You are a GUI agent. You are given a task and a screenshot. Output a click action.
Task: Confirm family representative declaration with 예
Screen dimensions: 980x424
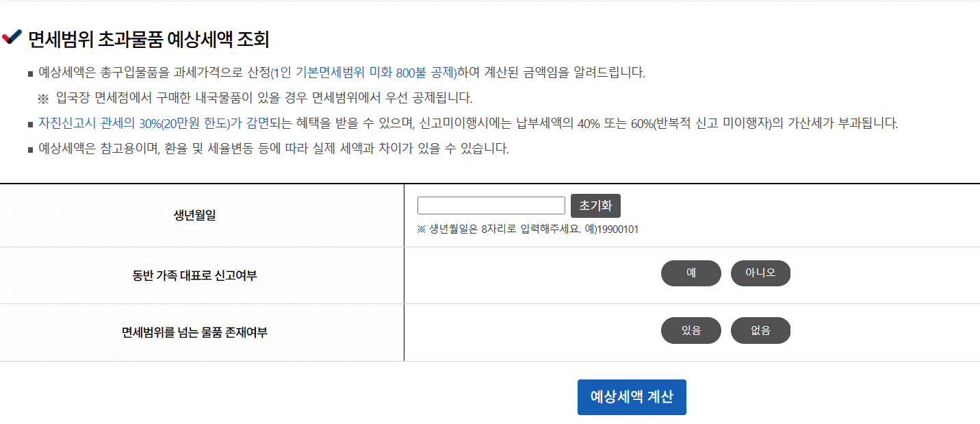click(x=691, y=273)
